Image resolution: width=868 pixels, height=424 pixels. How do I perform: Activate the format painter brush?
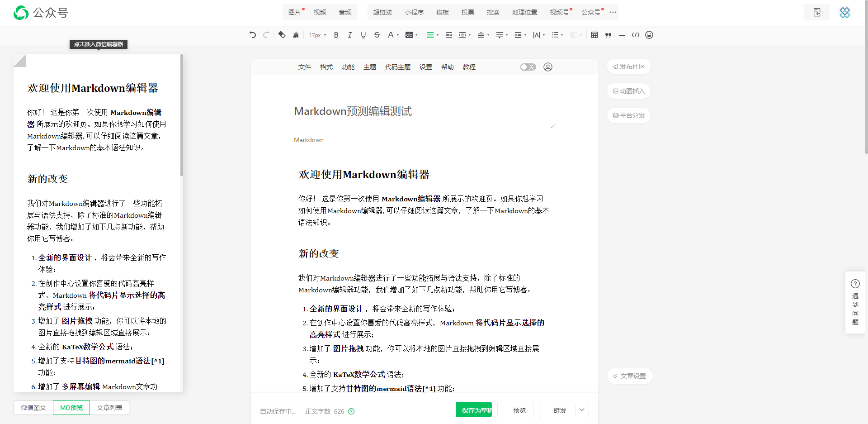[296, 35]
